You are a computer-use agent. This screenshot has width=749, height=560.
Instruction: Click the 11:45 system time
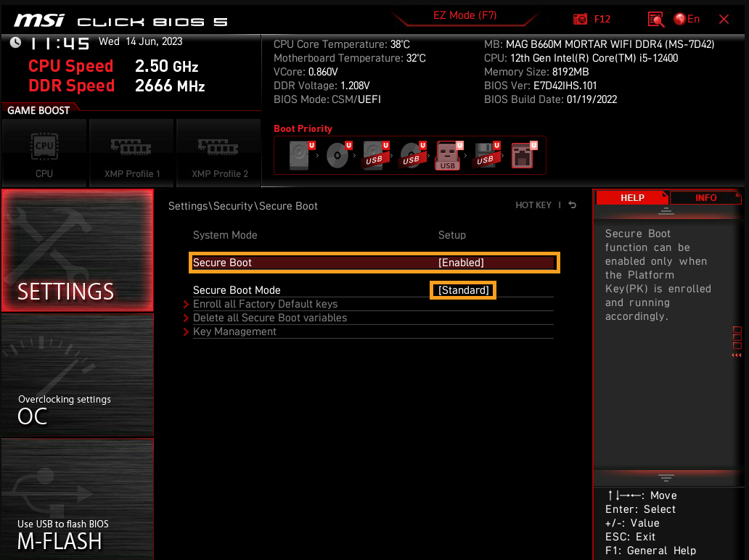point(60,44)
